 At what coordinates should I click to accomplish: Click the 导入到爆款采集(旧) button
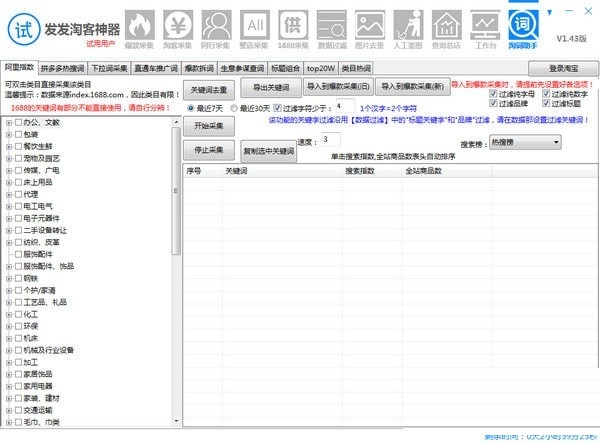[x=338, y=86]
